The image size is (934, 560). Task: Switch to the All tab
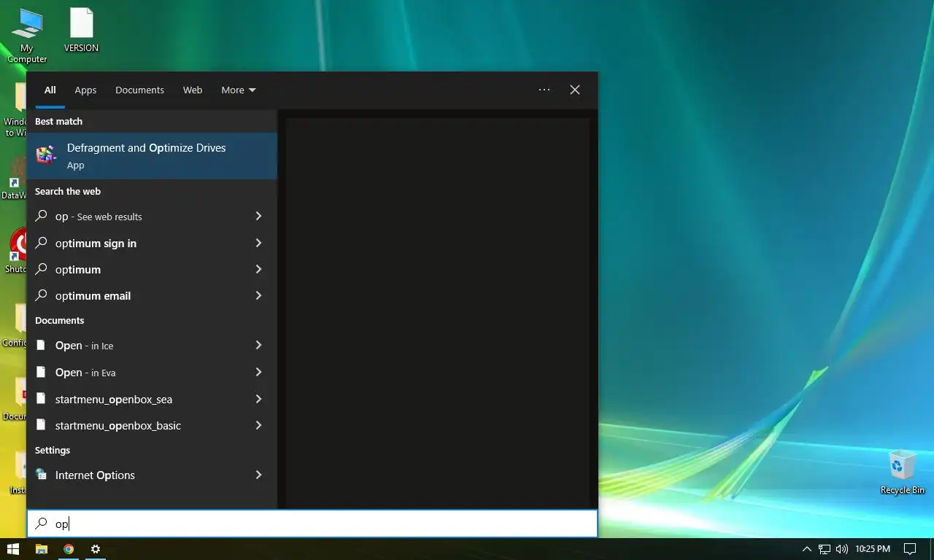(x=50, y=90)
